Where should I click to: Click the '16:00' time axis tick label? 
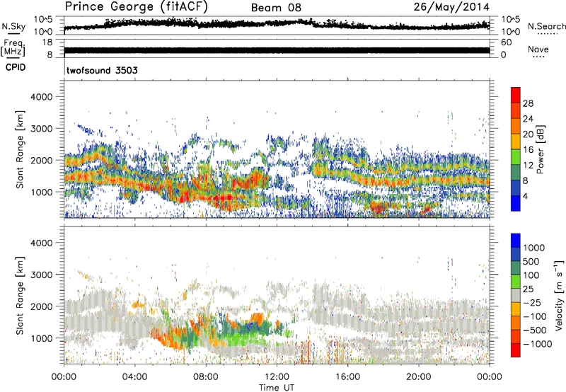[347, 377]
